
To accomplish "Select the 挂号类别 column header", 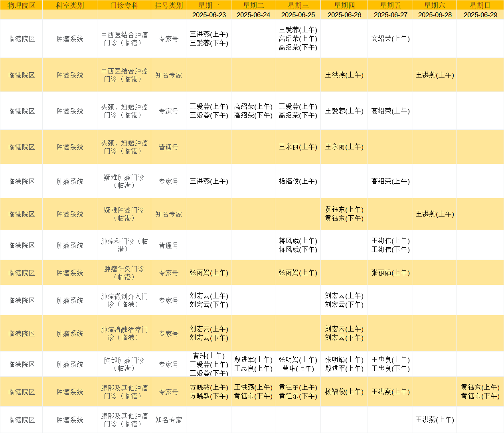I will (169, 5).
